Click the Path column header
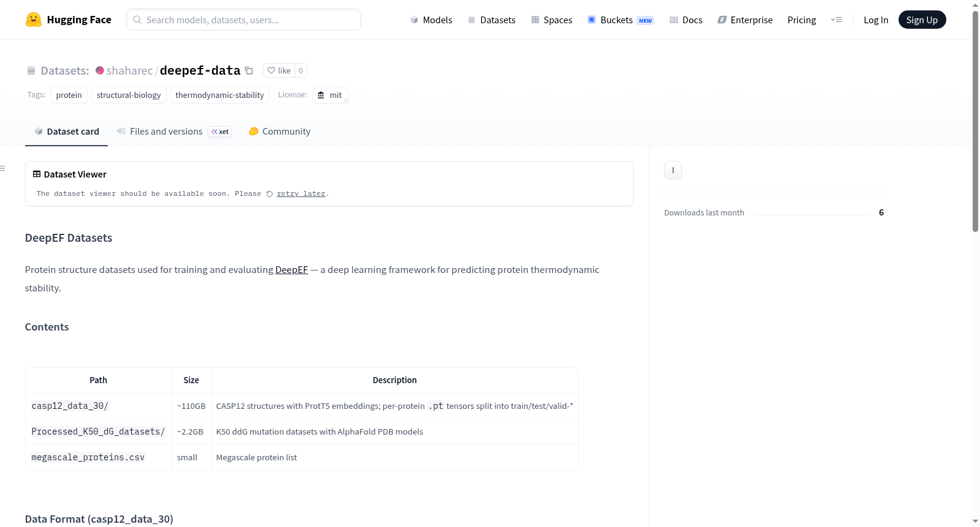The image size is (980, 527). [98, 380]
